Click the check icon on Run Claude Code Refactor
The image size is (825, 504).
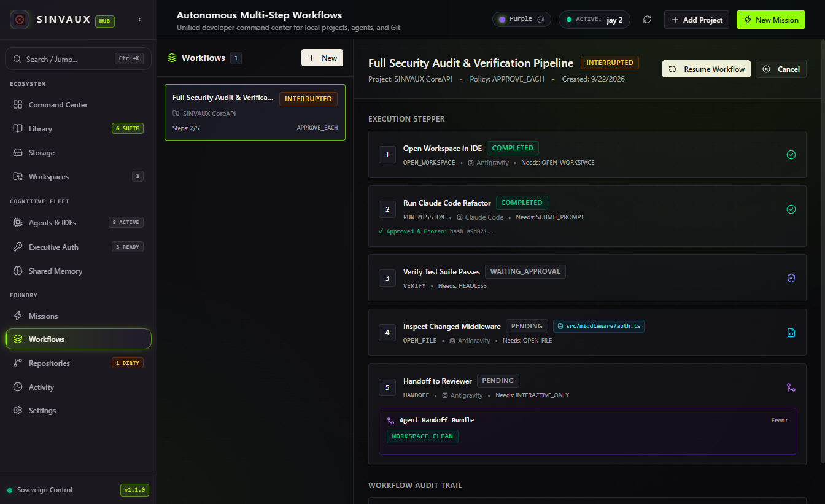pos(791,209)
